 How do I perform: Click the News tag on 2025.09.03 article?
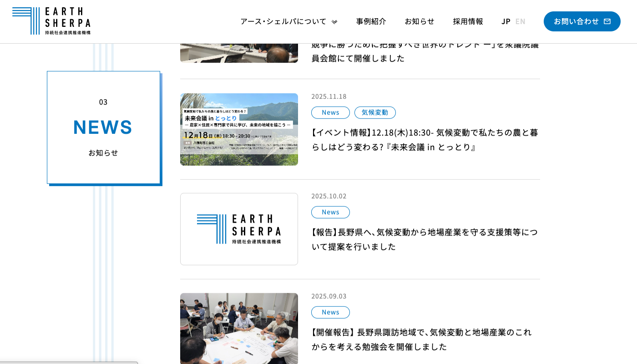tap(330, 312)
